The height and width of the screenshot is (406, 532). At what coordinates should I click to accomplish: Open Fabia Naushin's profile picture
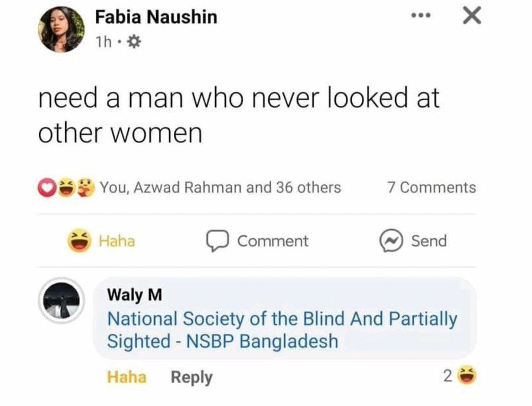click(61, 30)
